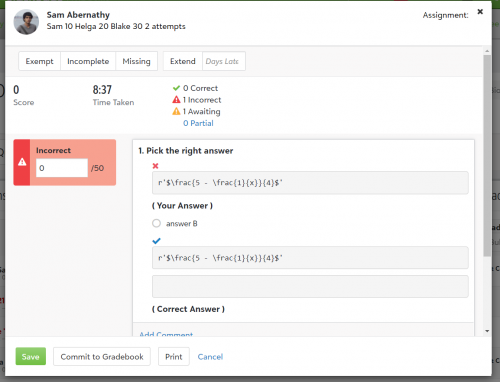This screenshot has height=382, width=500.
Task: Click the orange Awaiting warning icon
Action: (176, 111)
